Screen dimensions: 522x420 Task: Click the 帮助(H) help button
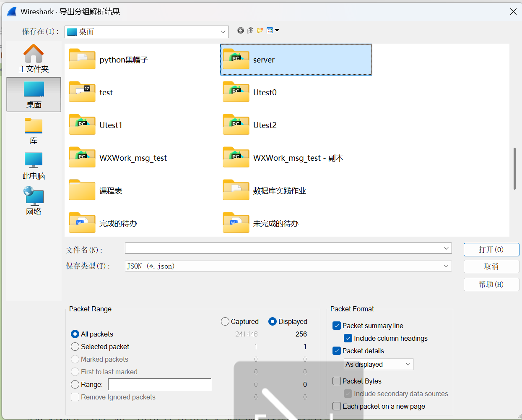491,284
